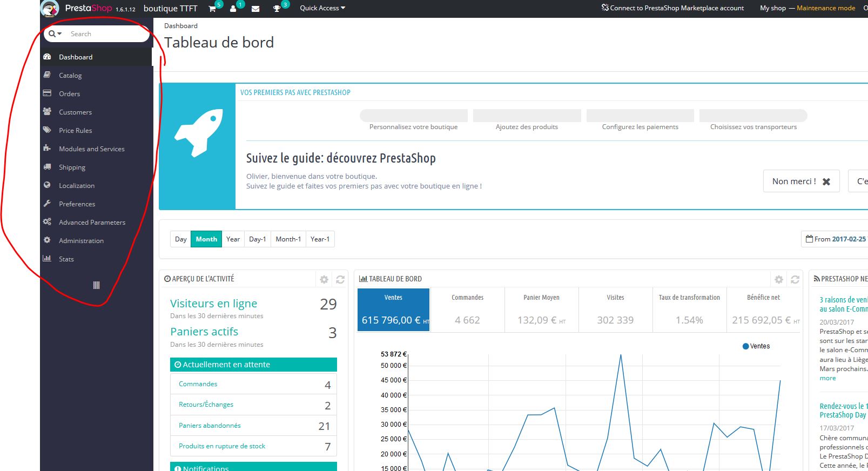Select the Year-1 period button

click(x=320, y=239)
